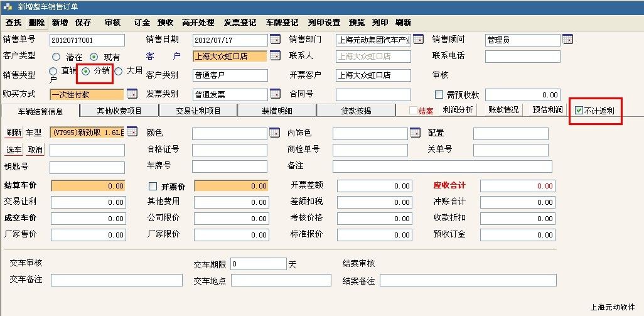
Task: Click the window title bar app icon
Action: [x=8, y=6]
